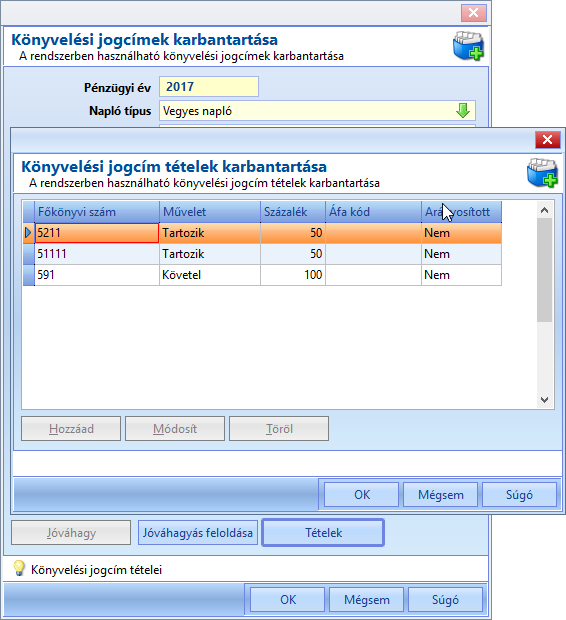Click the Töröl button
Screen dimensions: 566x620
tap(279, 429)
